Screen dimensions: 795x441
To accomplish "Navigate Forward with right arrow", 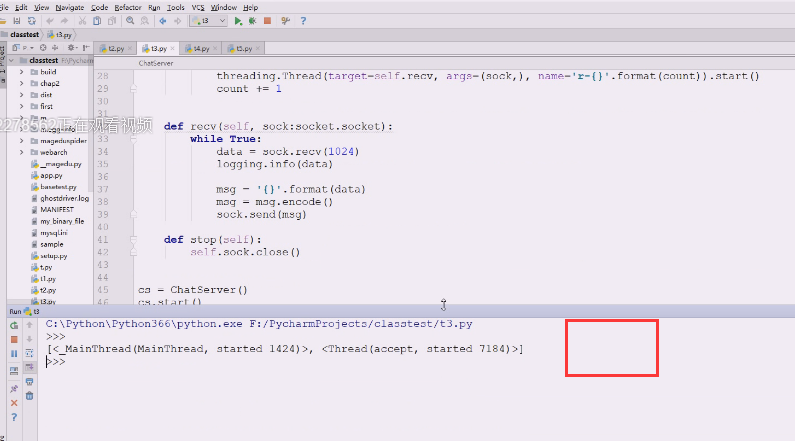I will [177, 21].
